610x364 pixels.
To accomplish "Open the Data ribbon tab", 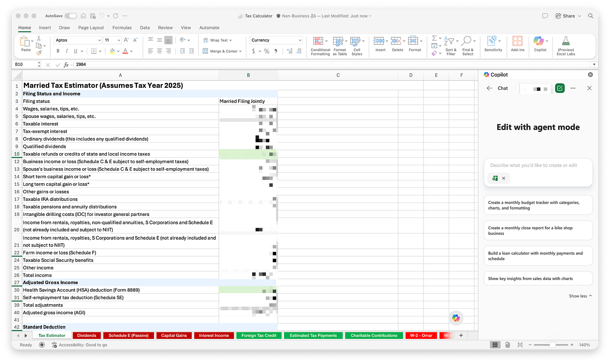I will click(145, 28).
